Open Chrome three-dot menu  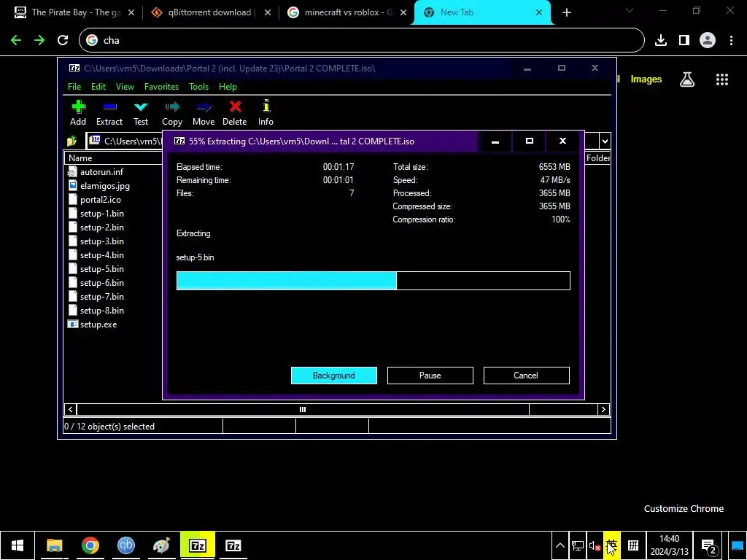point(731,41)
